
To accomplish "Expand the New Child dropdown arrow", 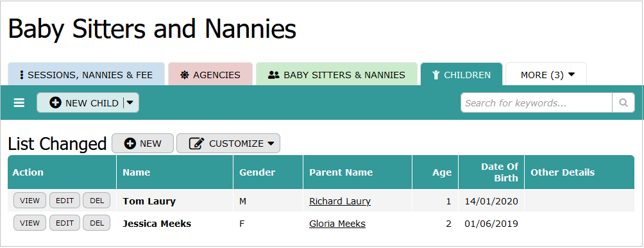I will pos(130,103).
